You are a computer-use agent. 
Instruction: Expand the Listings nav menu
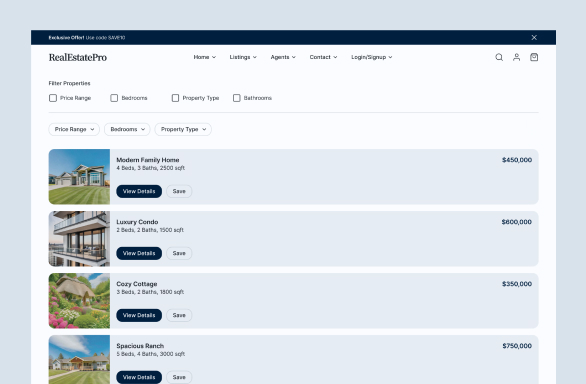coord(243,57)
